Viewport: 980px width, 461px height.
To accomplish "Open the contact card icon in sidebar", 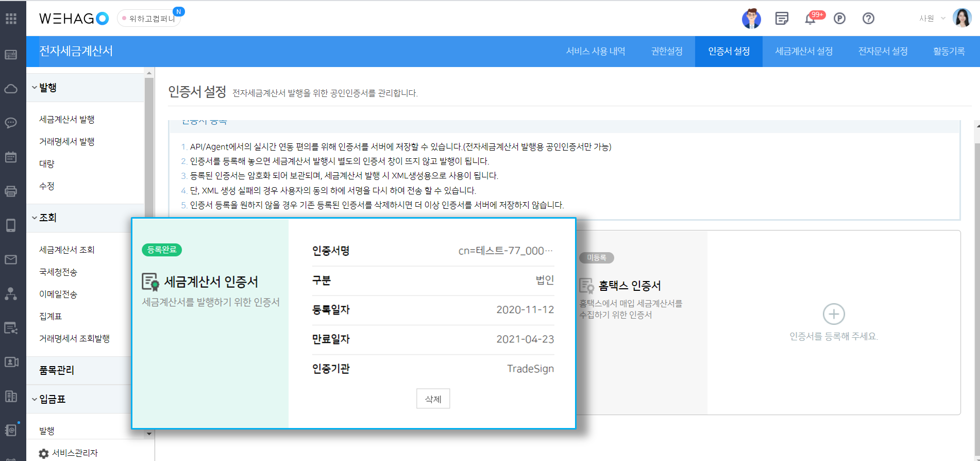I will tap(11, 362).
